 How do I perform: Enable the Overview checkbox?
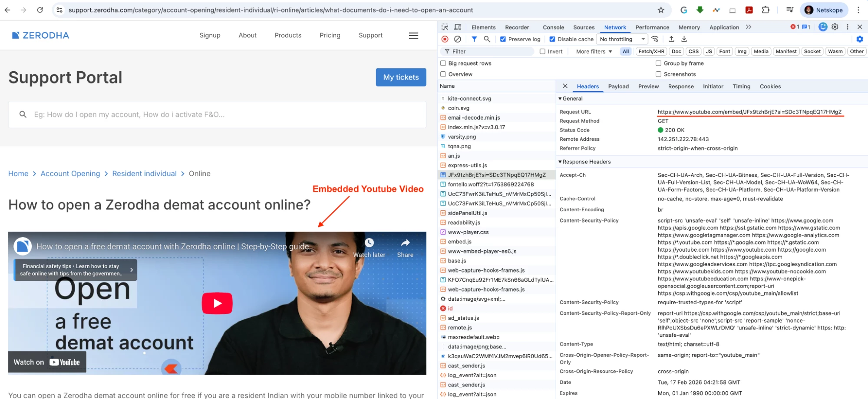(443, 74)
